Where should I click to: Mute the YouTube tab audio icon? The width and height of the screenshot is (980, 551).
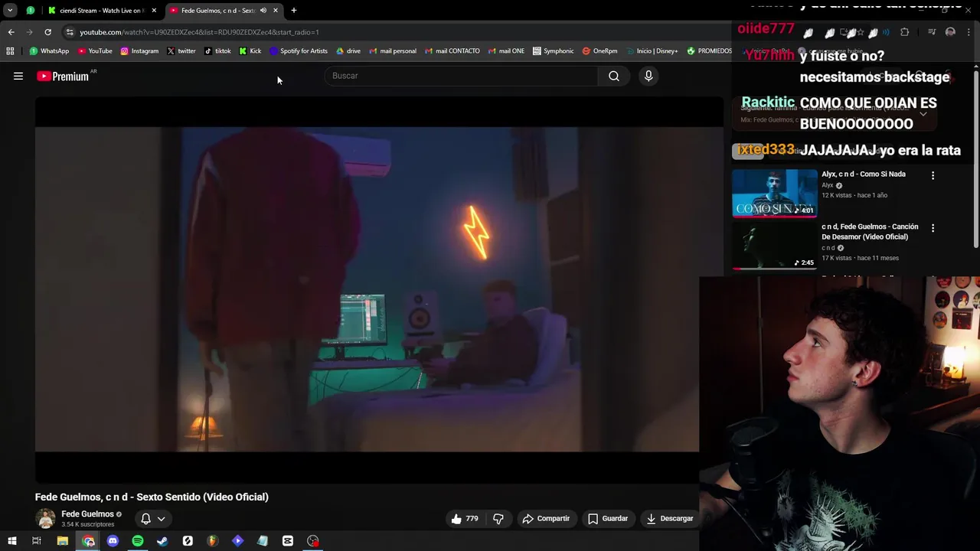coord(263,10)
